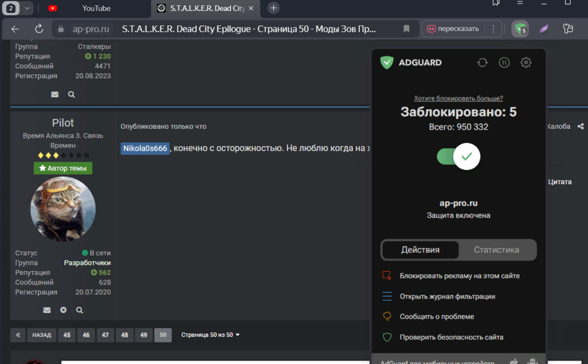Send message to Pilot via envelope icon
This screenshot has height=364, width=588.
47,310
